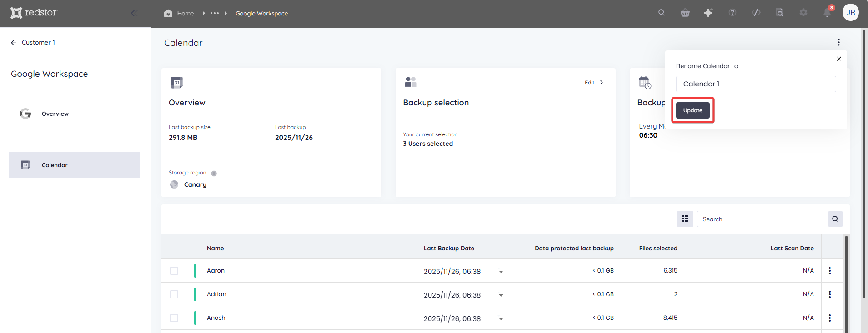Open the notifications bell
Viewport: 868px width, 333px height.
[x=827, y=13]
